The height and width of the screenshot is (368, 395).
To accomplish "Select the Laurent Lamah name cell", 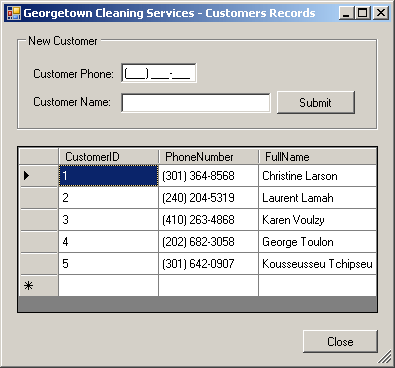I will [317, 198].
